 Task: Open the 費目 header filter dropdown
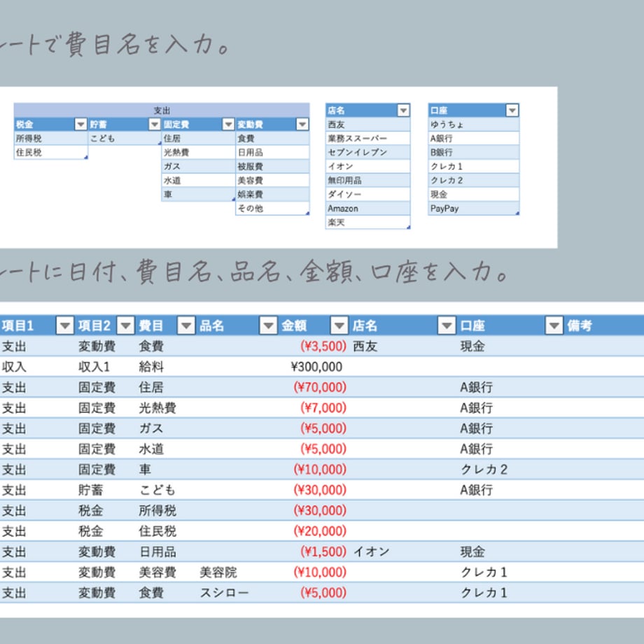click(186, 325)
